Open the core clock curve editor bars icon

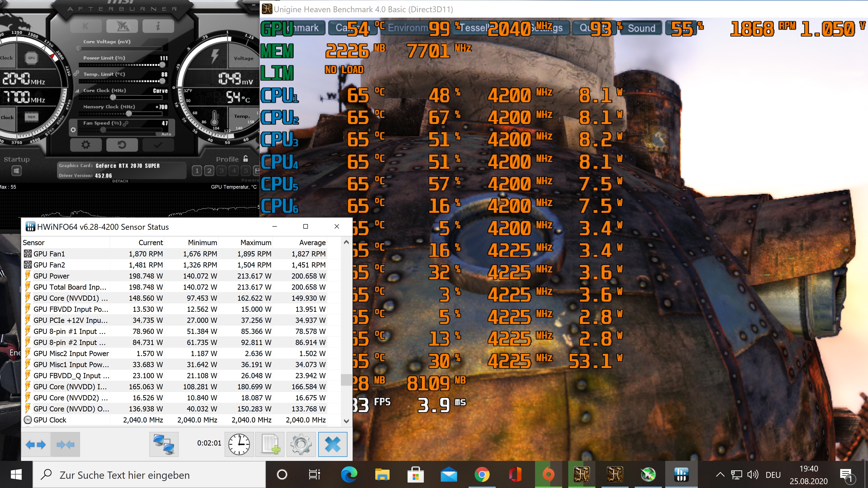point(77,91)
